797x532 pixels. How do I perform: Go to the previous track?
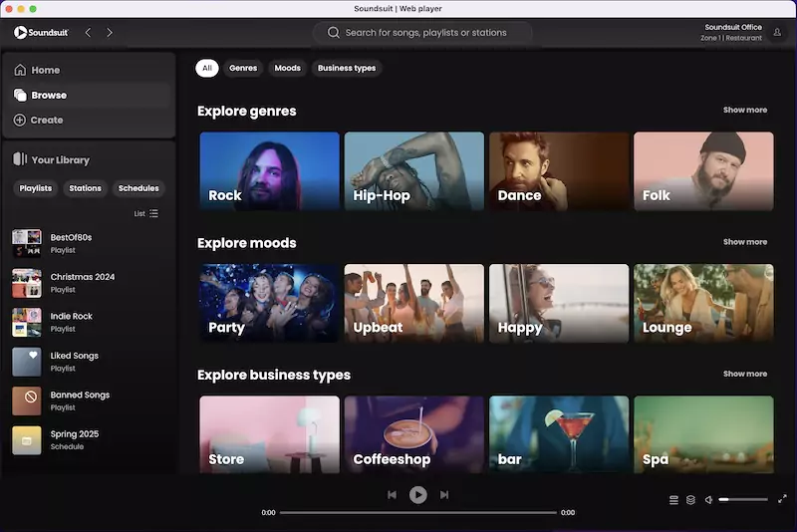click(x=393, y=495)
